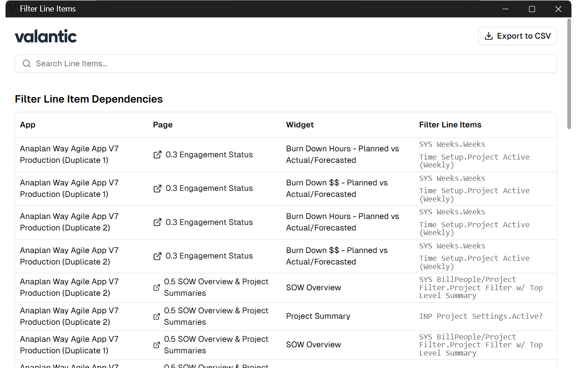The image size is (588, 368).
Task: Open 0.3 Engagement Status in Duplicate 2 Burn Down $$ row
Action: (209, 256)
